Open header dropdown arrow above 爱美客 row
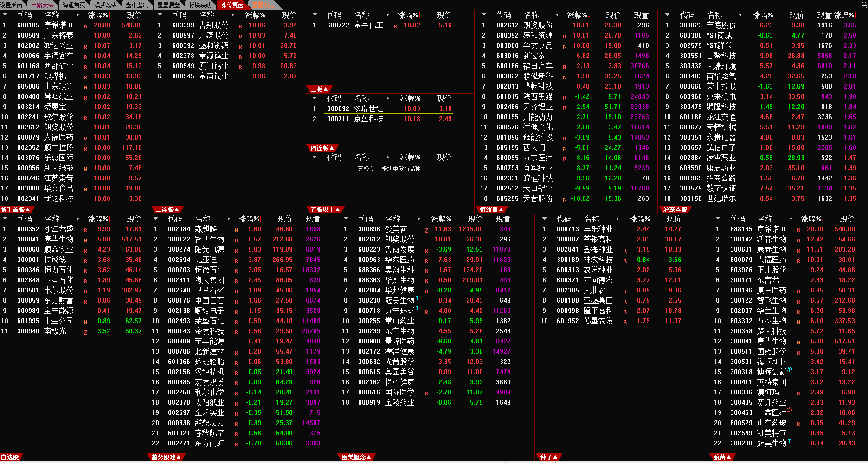The width and height of the screenshot is (868, 463). 346,219
